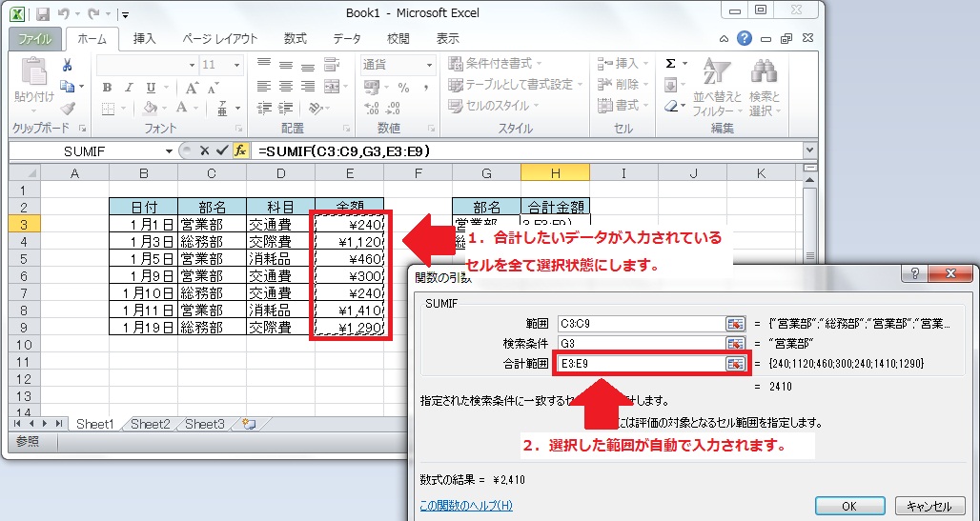Click the increase decimal icon
The width and height of the screenshot is (980, 521).
(x=371, y=109)
